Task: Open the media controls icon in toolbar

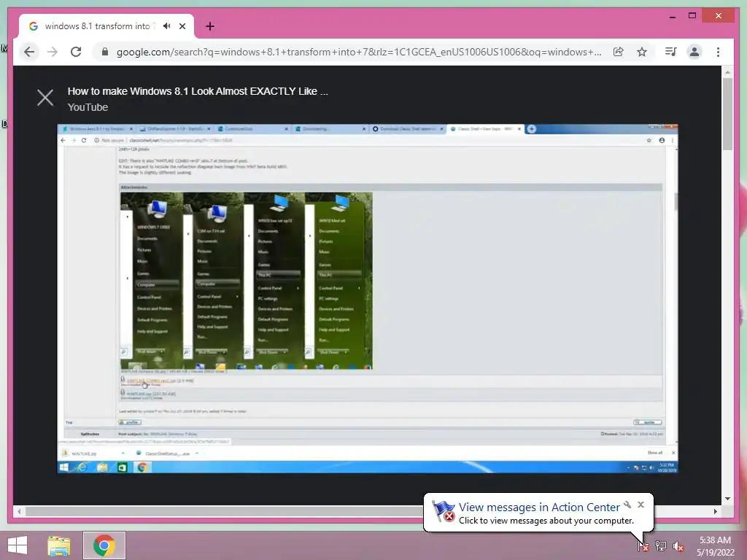Action: [x=671, y=52]
